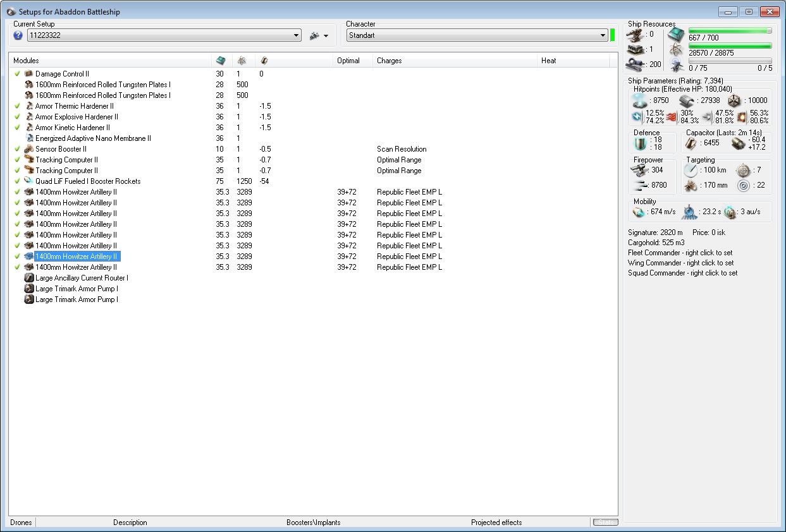Click the Heat column header
This screenshot has width=786, height=532.
574,61
